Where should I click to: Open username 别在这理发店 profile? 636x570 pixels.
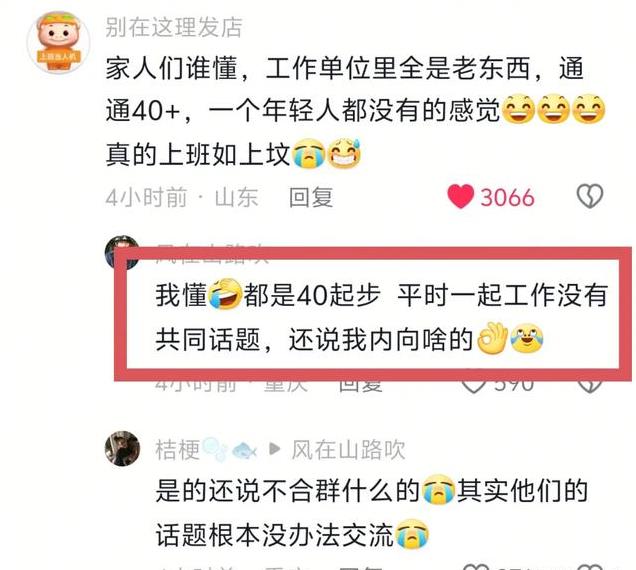point(174,27)
